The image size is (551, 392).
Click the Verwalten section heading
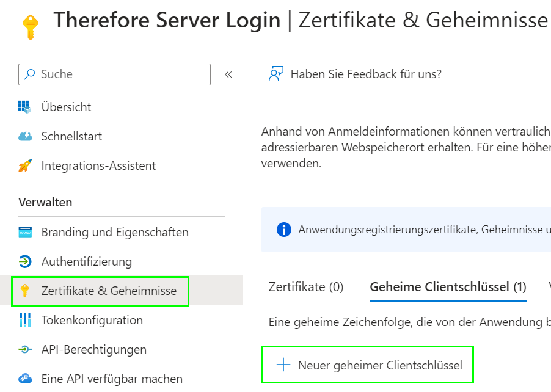[x=45, y=202]
